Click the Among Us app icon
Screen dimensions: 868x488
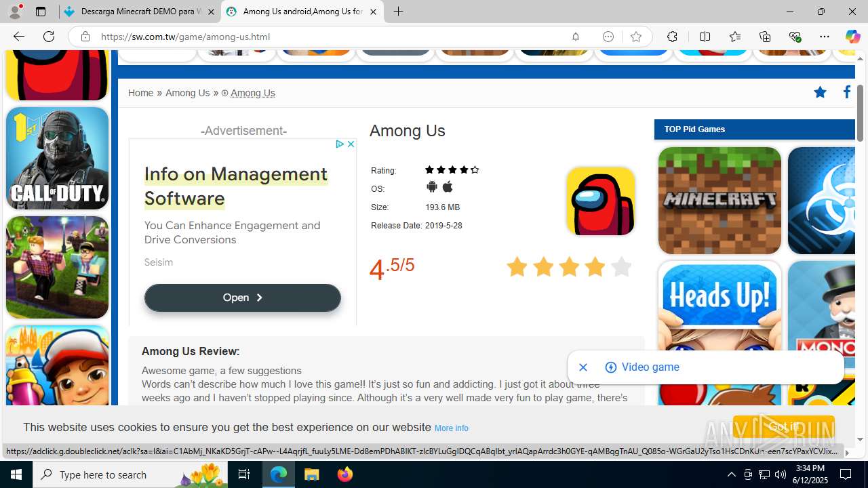coord(600,201)
